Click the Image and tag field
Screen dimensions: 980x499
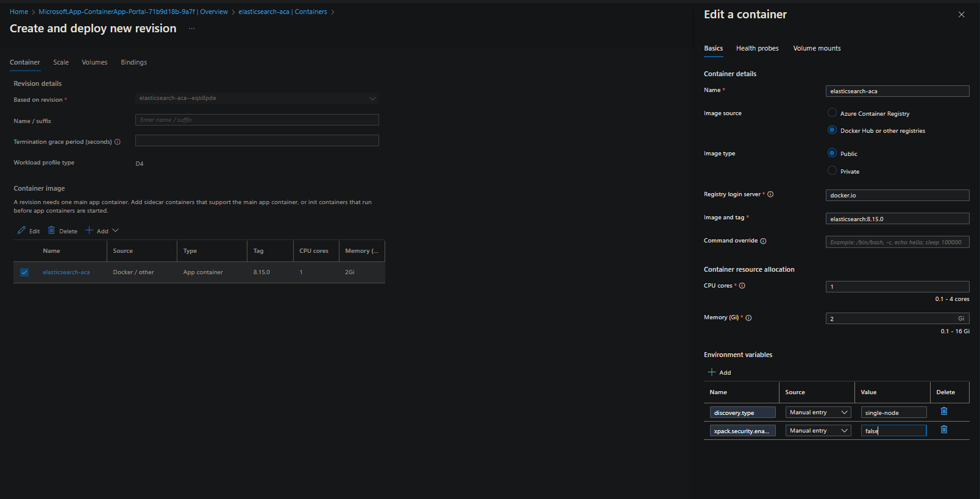(x=897, y=219)
